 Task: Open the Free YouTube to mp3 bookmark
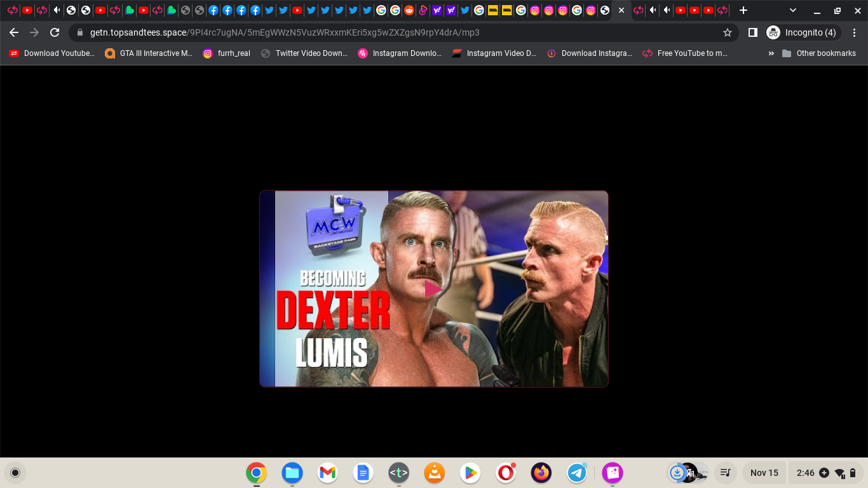(685, 53)
